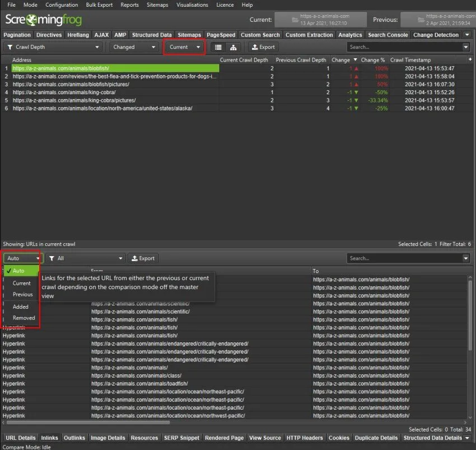The height and width of the screenshot is (450, 476).
Task: Switch to tree view icon
Action: coord(234,47)
